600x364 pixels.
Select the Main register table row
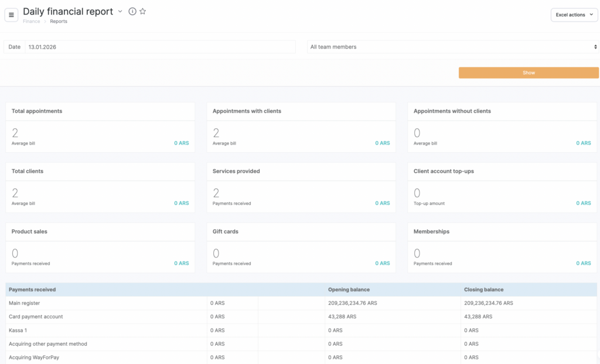point(25,303)
